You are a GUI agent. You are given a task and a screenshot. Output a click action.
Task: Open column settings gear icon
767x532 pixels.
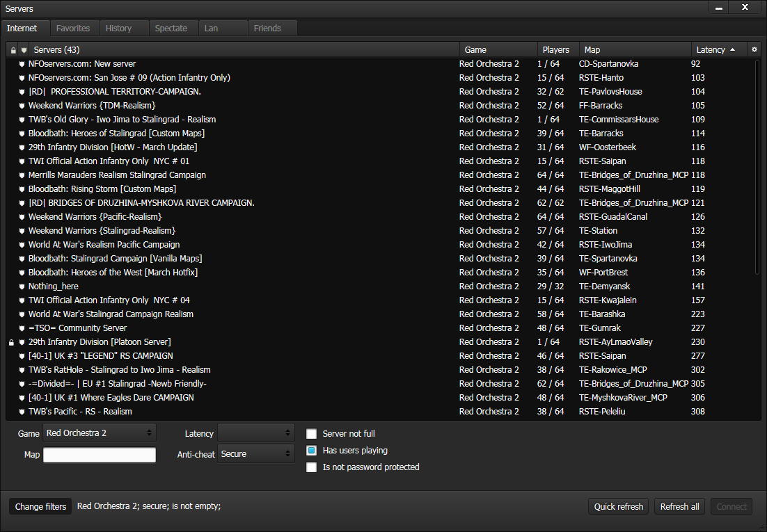(754, 49)
